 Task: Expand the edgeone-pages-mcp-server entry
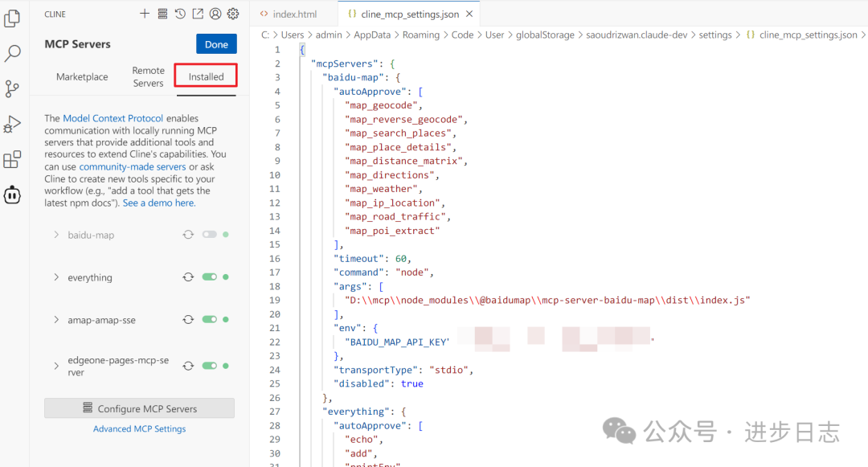click(x=56, y=366)
